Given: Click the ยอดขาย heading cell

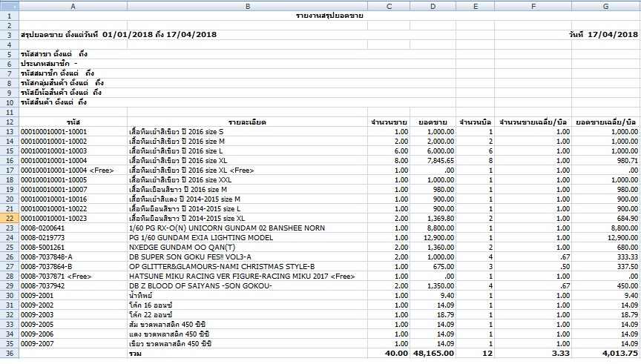Looking at the screenshot, I should coord(433,122).
